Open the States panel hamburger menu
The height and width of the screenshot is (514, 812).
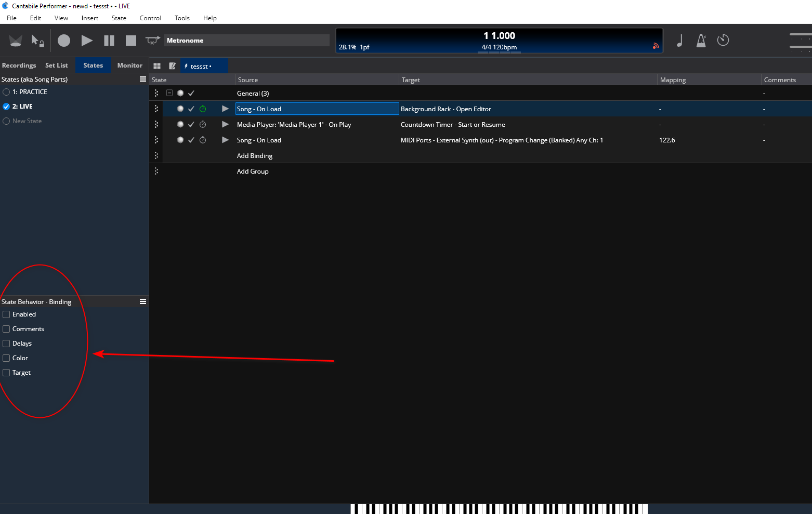(x=143, y=79)
